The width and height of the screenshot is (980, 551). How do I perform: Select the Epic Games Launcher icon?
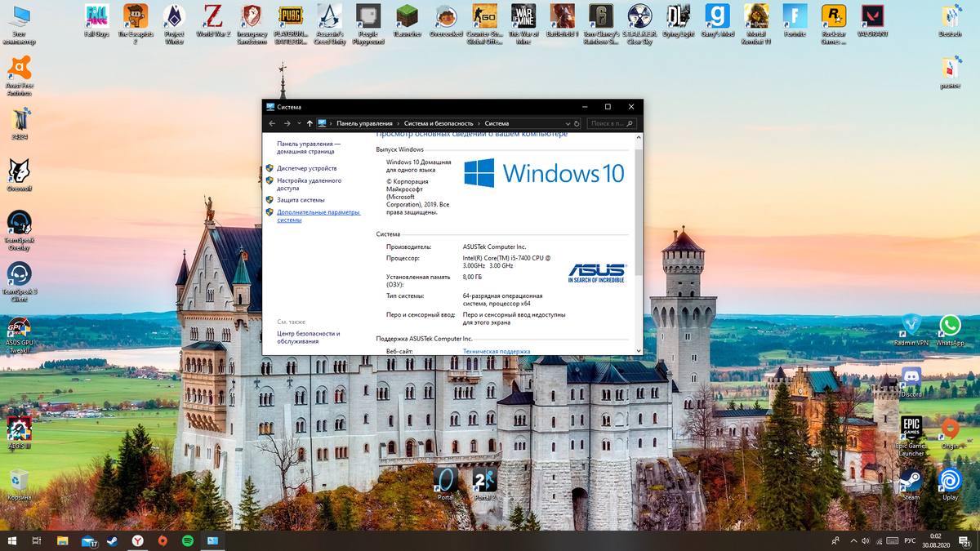pyautogui.click(x=911, y=436)
